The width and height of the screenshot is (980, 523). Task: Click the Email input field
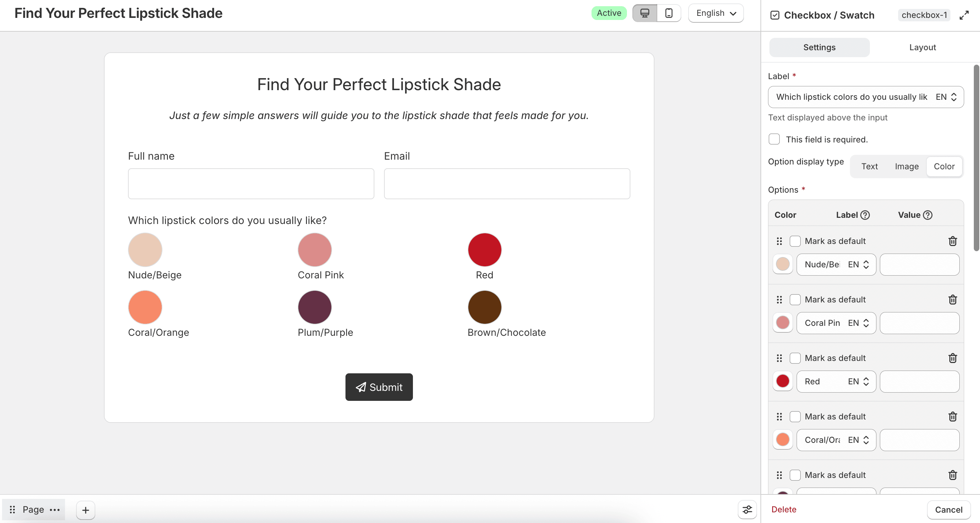point(507,184)
